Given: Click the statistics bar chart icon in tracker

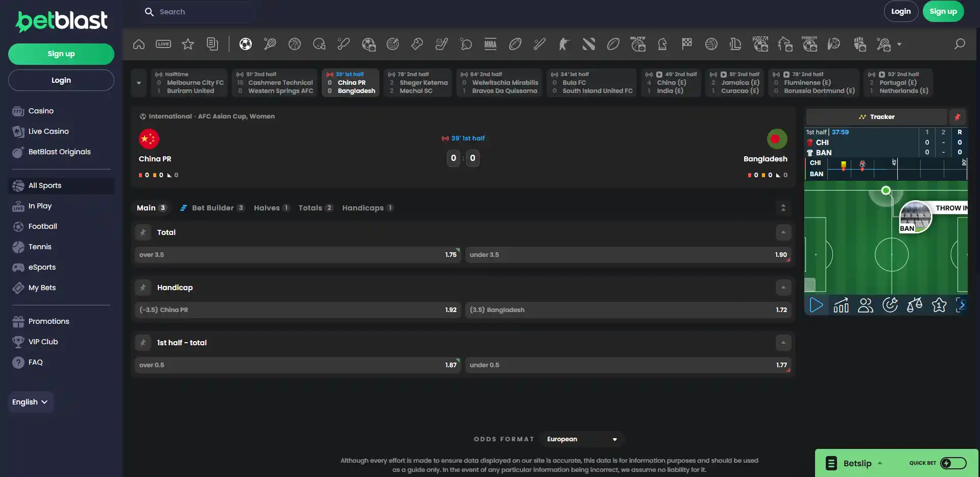Looking at the screenshot, I should click(841, 305).
